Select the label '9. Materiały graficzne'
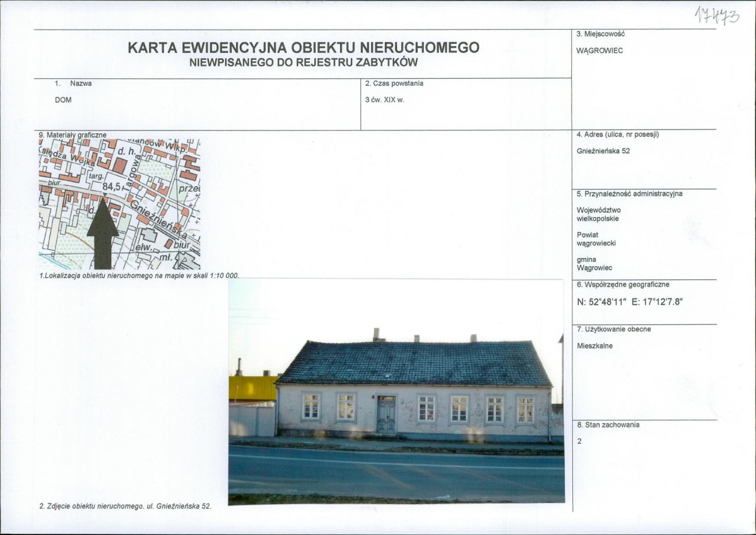This screenshot has height=535, width=756. tap(73, 135)
